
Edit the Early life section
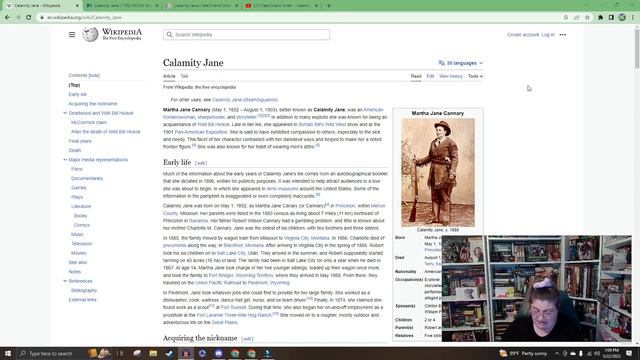201,163
